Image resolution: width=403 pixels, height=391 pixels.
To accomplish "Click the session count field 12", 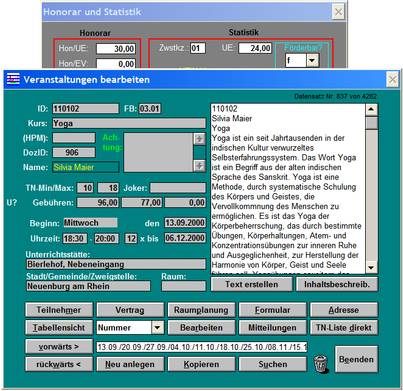I will [x=131, y=239].
